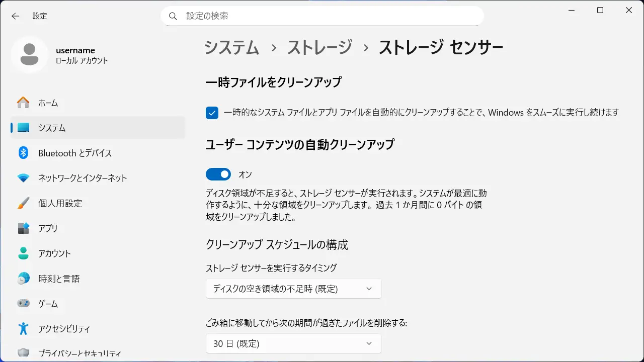Turn off the automatic user content cleanup toggle

click(x=218, y=174)
